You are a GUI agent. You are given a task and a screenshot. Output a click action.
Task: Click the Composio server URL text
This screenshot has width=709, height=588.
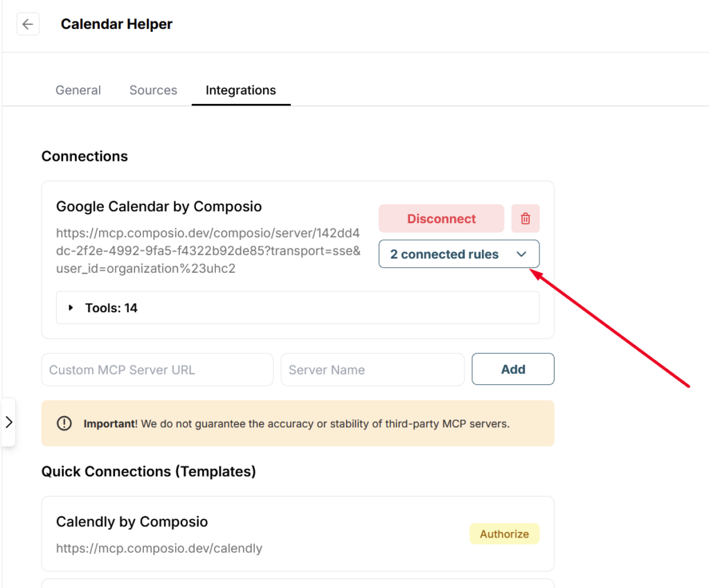coord(208,251)
